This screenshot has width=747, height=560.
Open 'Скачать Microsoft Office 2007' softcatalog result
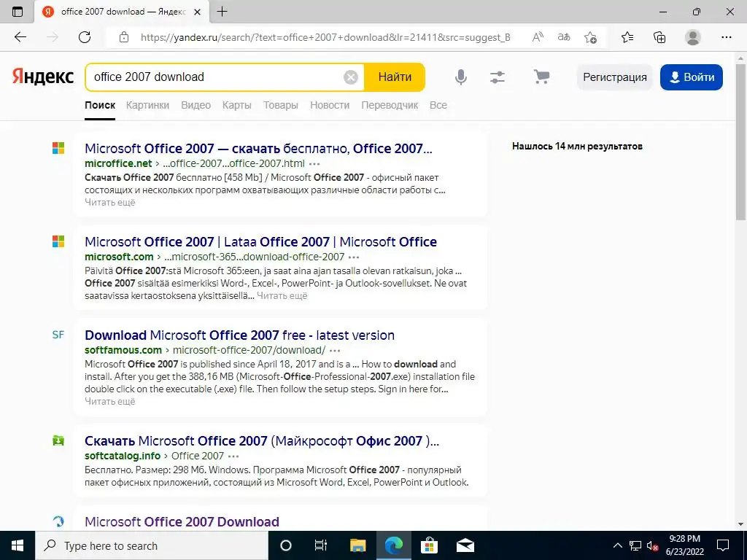pyautogui.click(x=262, y=441)
